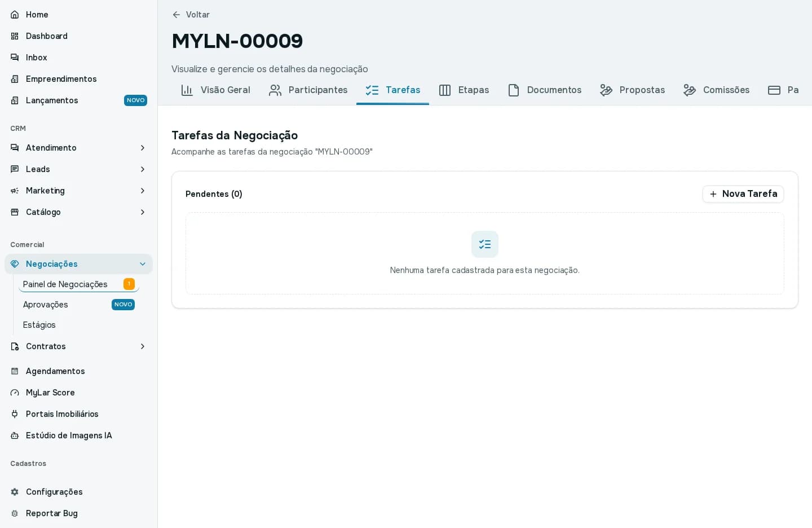Click the MyLar Score gauge icon

(15, 393)
